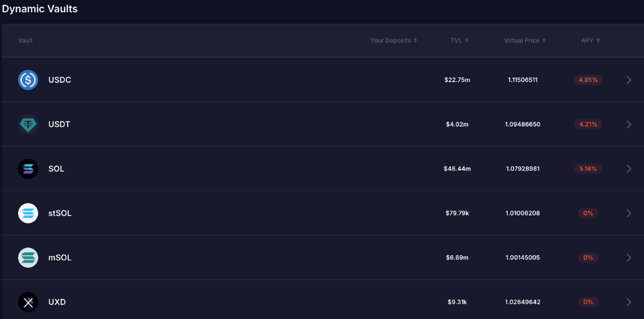Click the stSOL token icon

pyautogui.click(x=28, y=213)
